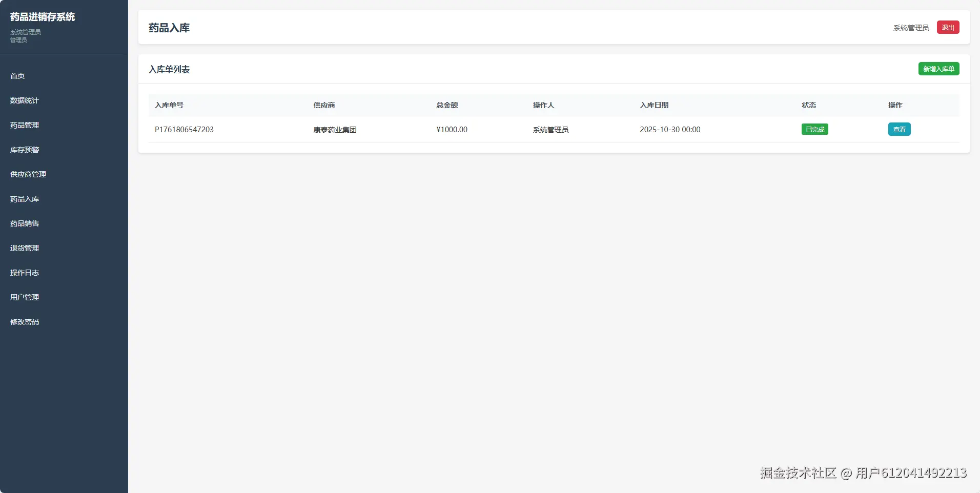Viewport: 980px width, 493px height.
Task: Go to 药品管理 page
Action: [24, 125]
